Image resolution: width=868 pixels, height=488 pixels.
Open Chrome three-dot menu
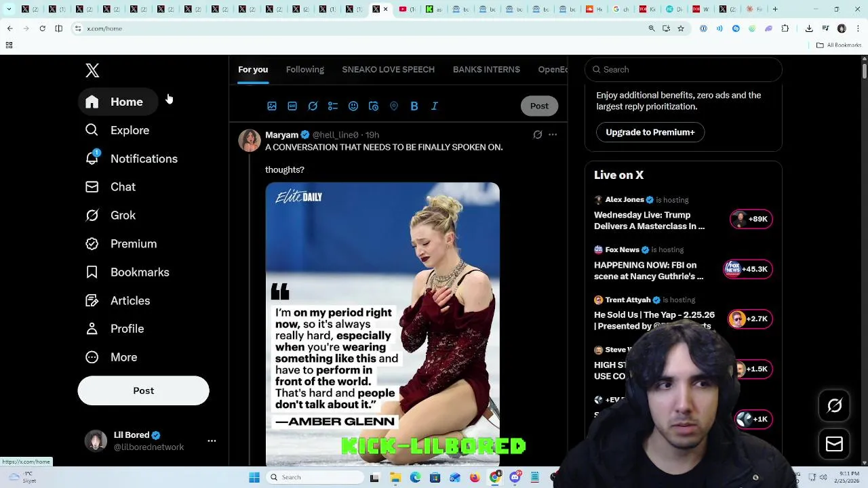[x=858, y=28]
